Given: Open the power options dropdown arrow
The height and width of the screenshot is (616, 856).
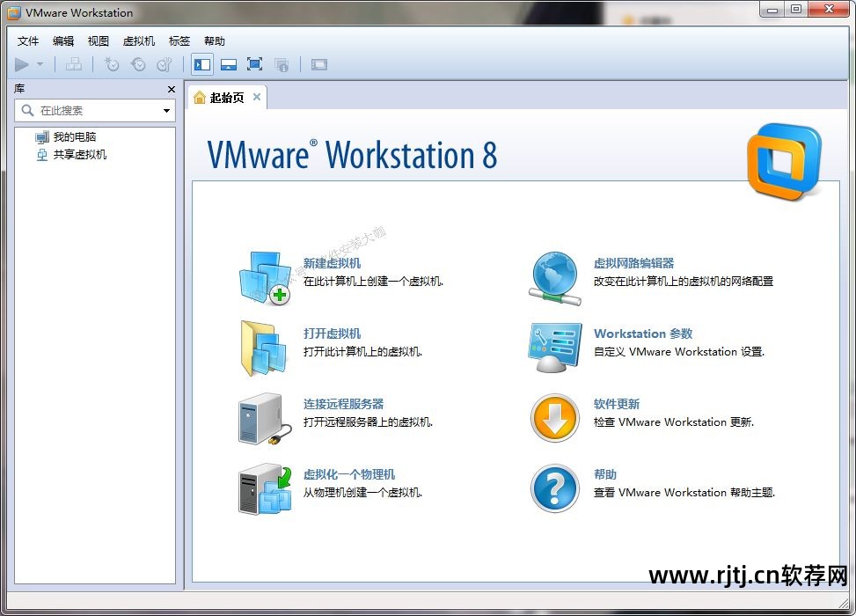Looking at the screenshot, I should coord(40,64).
